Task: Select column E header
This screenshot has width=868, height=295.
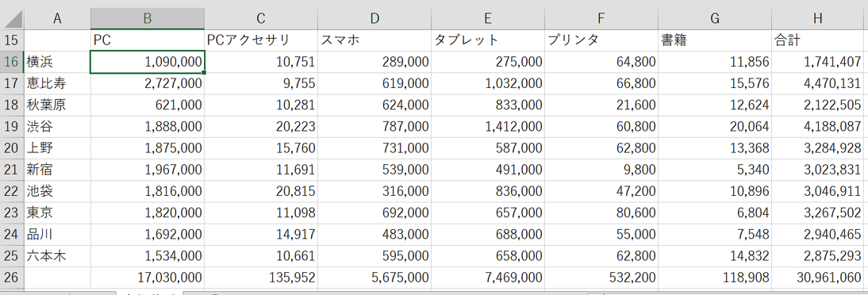Action: (x=488, y=18)
